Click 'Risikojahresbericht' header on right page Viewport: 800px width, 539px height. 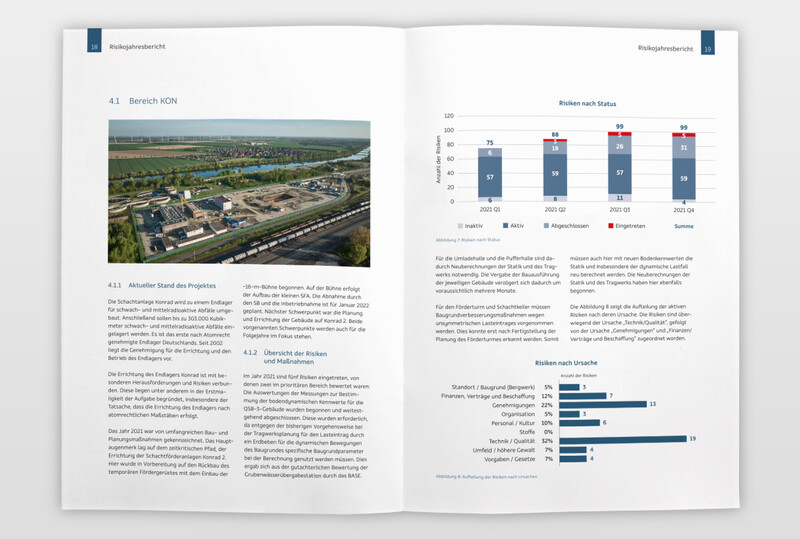tap(665, 48)
